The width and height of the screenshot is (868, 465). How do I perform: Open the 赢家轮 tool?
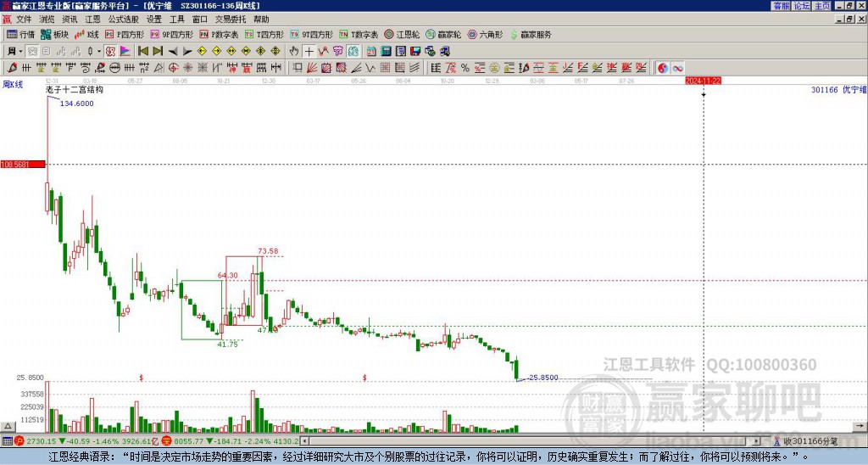[444, 34]
